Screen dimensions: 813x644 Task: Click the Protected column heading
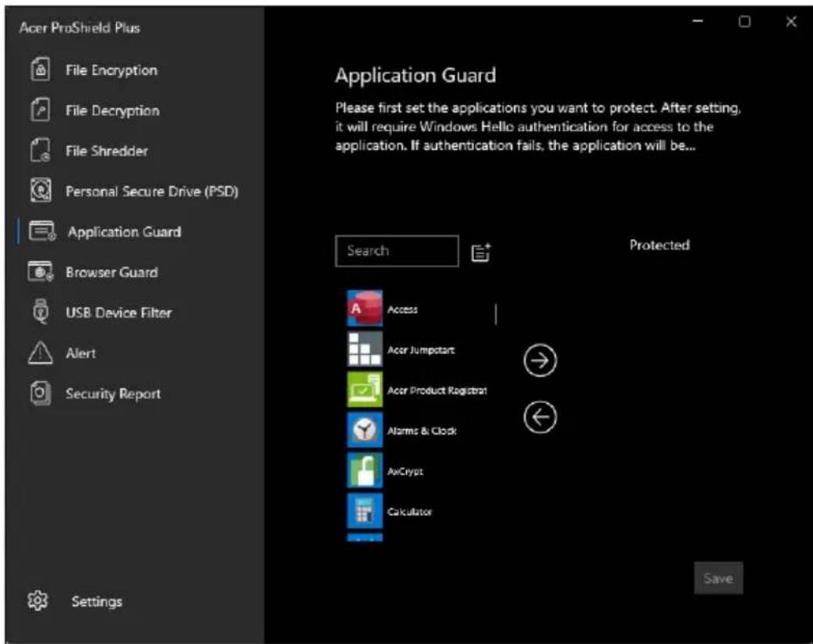(659, 245)
